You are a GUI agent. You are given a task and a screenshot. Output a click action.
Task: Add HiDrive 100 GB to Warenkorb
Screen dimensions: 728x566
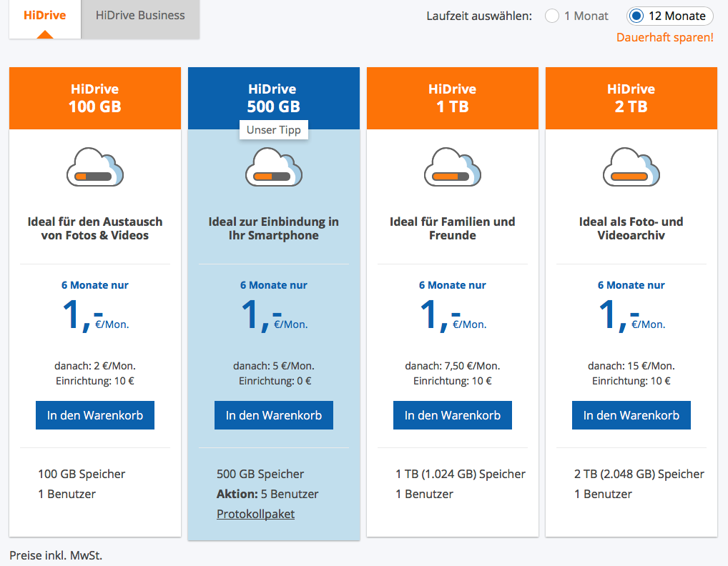(95, 415)
